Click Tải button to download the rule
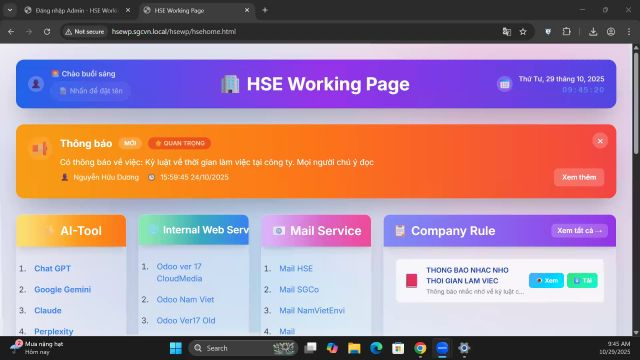 [x=582, y=280]
